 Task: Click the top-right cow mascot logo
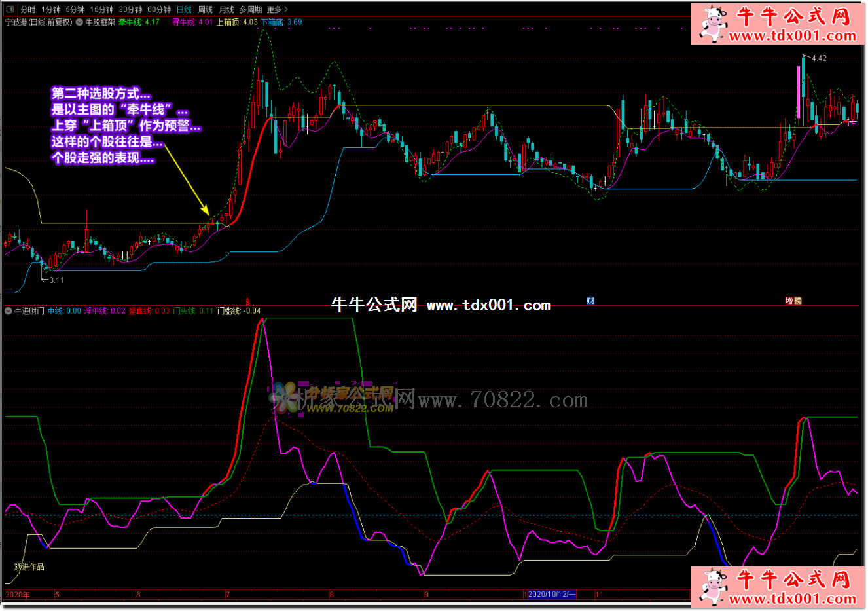(x=712, y=24)
